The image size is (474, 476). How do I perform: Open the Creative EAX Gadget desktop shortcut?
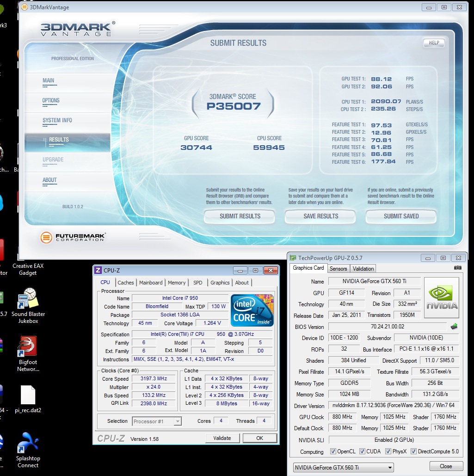click(28, 269)
